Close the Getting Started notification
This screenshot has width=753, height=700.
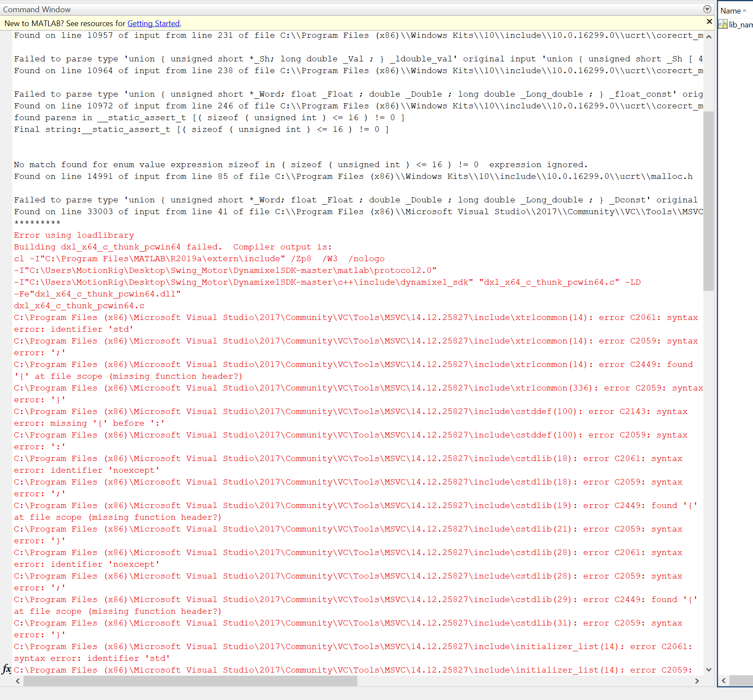click(x=709, y=21)
